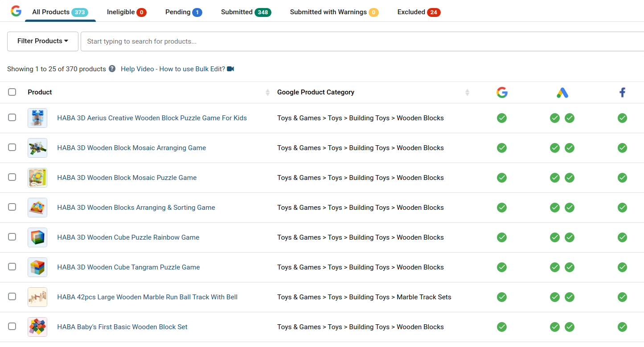Click Google checkmark for Marble Run Ball Track row
This screenshot has width=644, height=347.
click(x=502, y=297)
